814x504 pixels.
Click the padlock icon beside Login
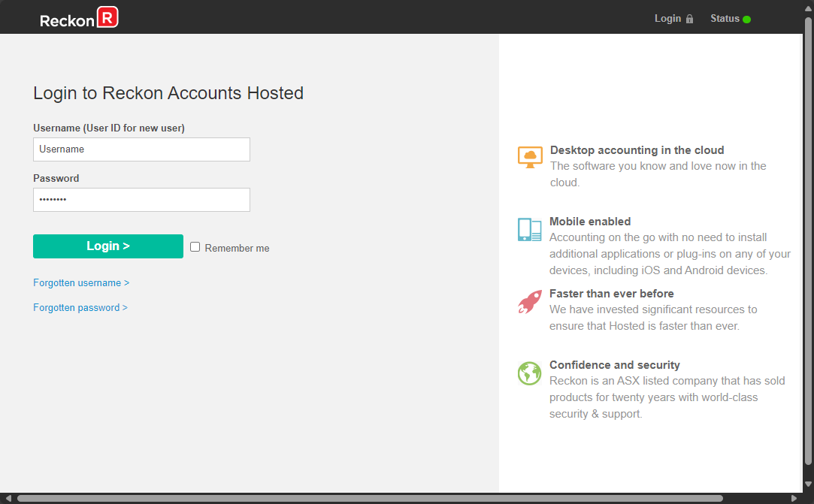[x=689, y=19]
